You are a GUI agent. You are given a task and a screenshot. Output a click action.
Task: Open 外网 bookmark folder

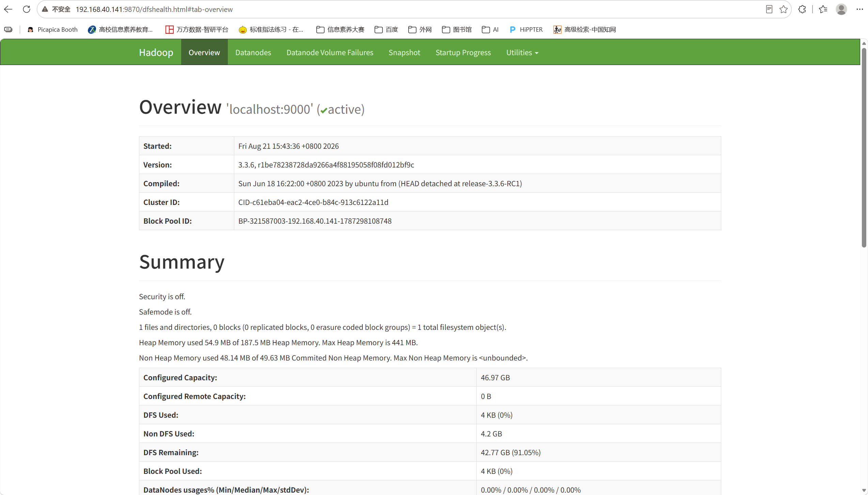coord(420,30)
